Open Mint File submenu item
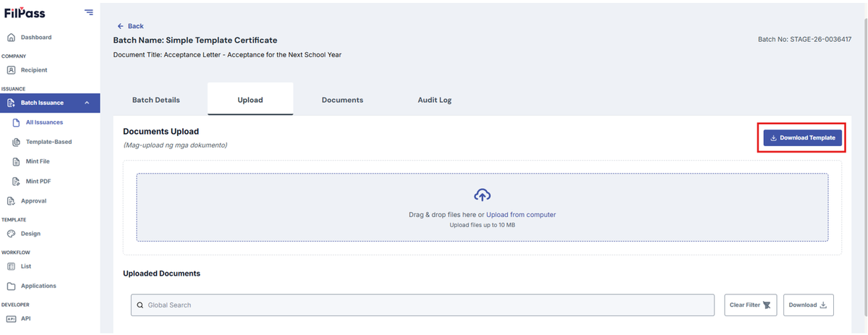This screenshot has width=868, height=335. 38,161
